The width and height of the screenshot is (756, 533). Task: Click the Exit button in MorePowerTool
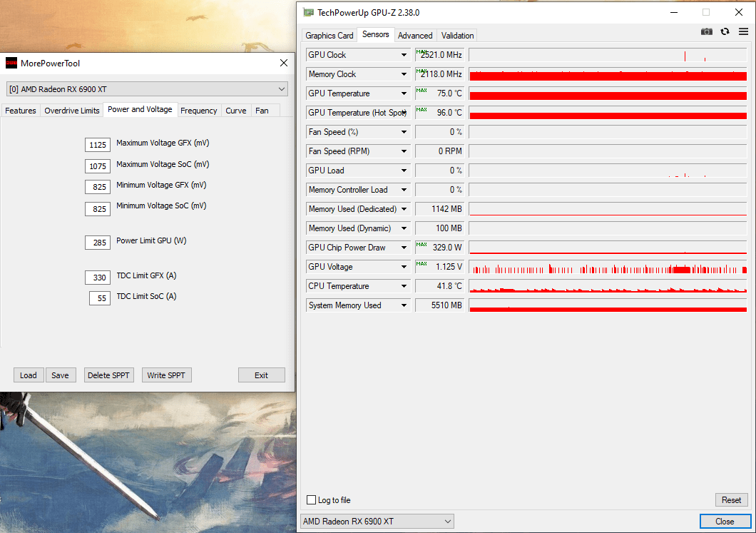[x=261, y=375]
